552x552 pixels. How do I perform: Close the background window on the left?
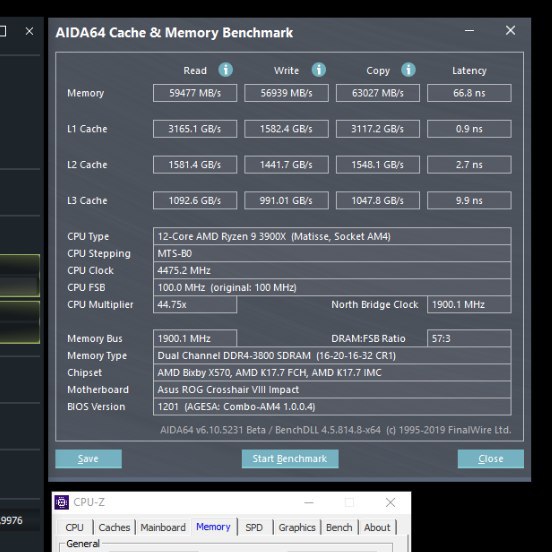tap(30, 31)
